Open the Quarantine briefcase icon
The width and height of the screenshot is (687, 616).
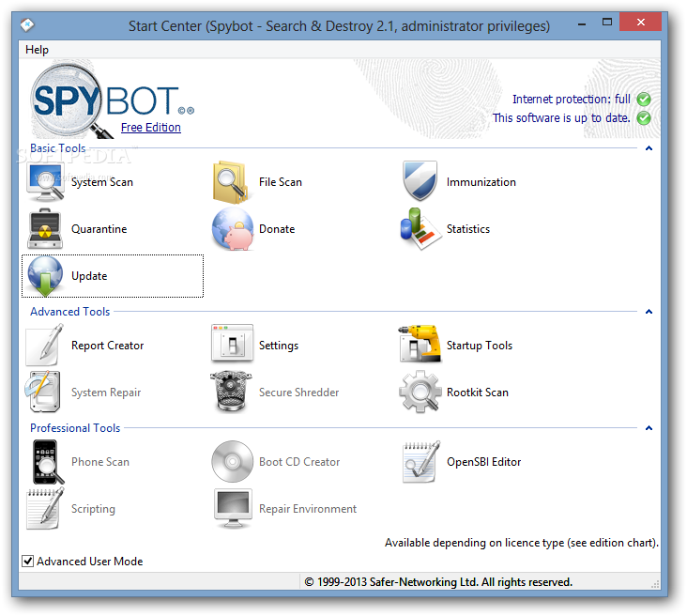45,228
